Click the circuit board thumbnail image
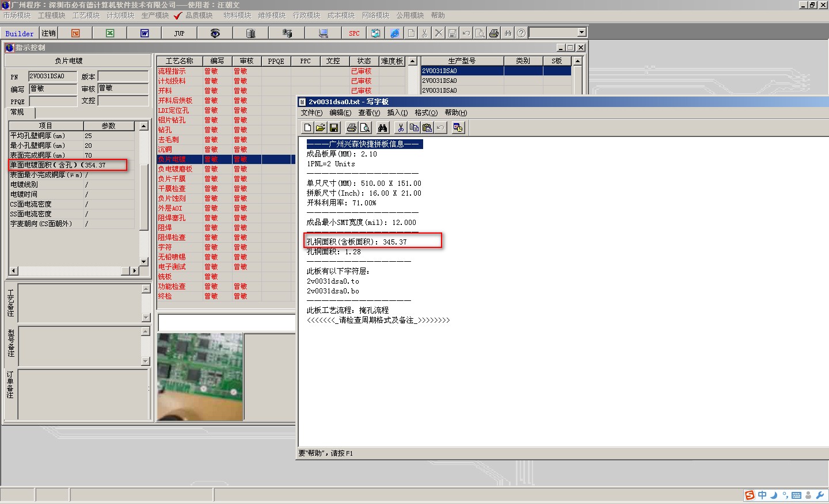This screenshot has width=829, height=504. click(200, 377)
